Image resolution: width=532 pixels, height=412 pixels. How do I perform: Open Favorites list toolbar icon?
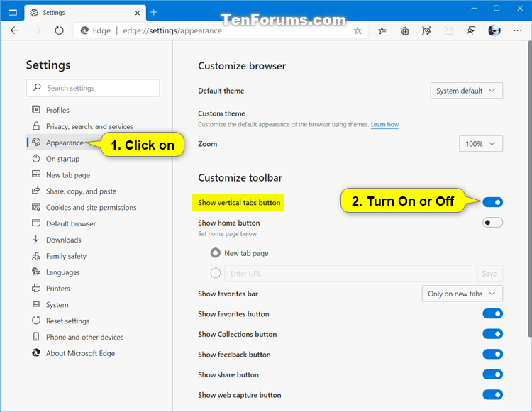click(x=382, y=31)
